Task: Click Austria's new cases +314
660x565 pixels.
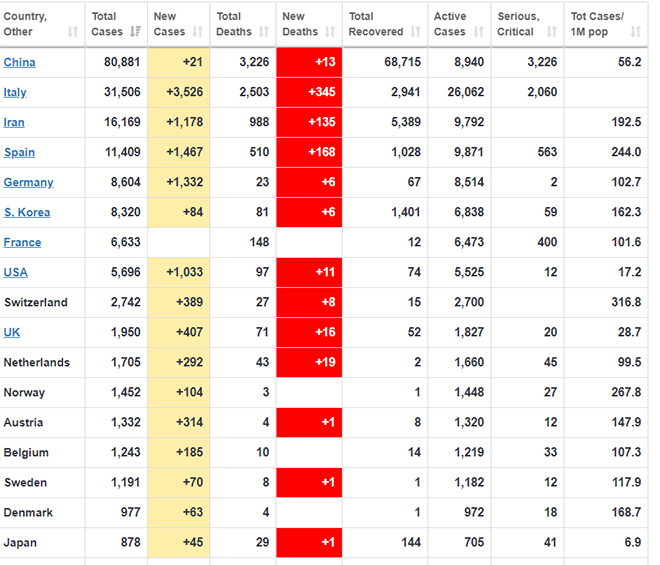Action: click(189, 422)
